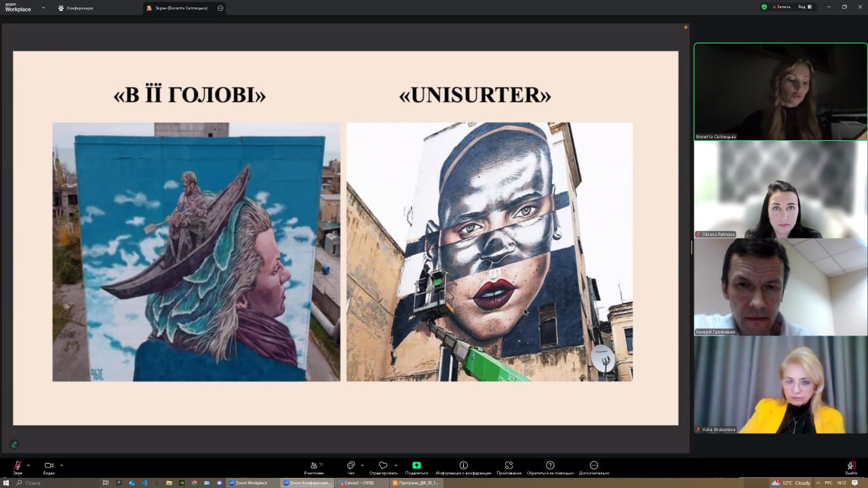Select Віолетта Селівицька's video tile

click(781, 92)
